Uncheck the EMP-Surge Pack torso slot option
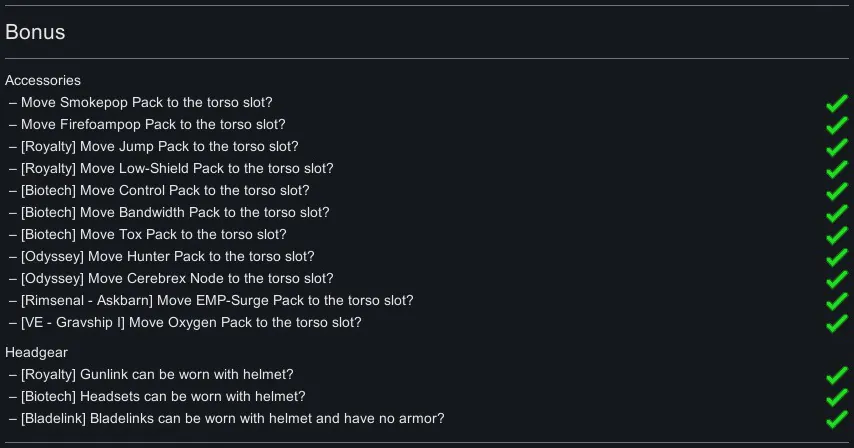 point(836,301)
